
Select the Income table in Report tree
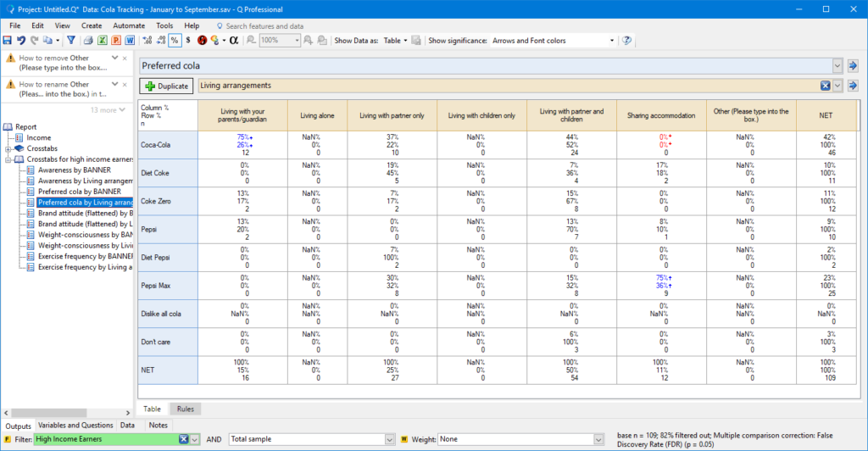39,138
